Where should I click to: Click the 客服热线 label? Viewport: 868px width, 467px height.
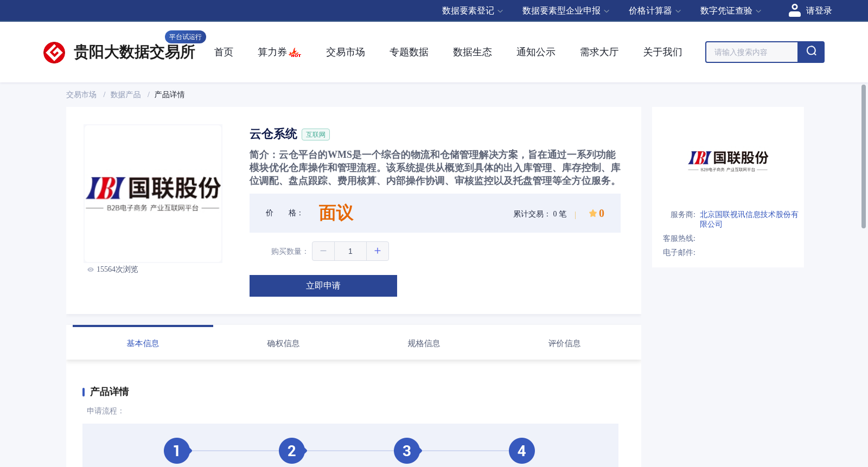click(x=679, y=239)
